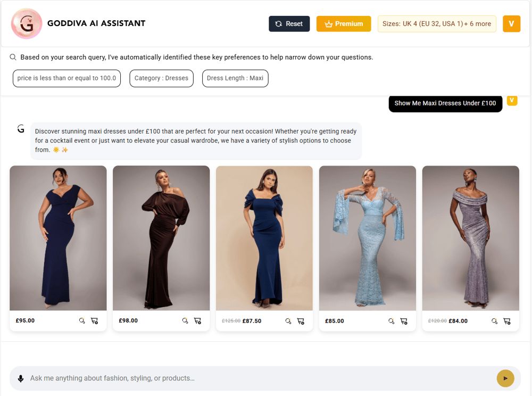Open the orange V menu near sizes

coord(511,24)
